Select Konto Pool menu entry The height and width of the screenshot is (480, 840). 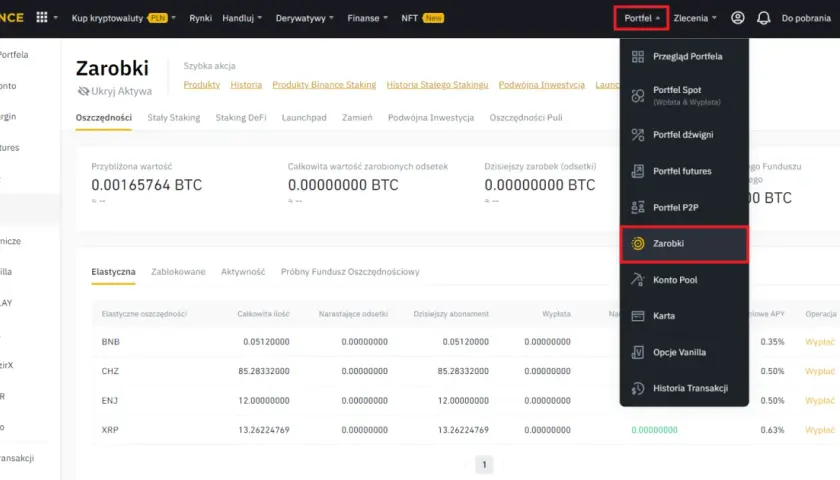(684, 280)
